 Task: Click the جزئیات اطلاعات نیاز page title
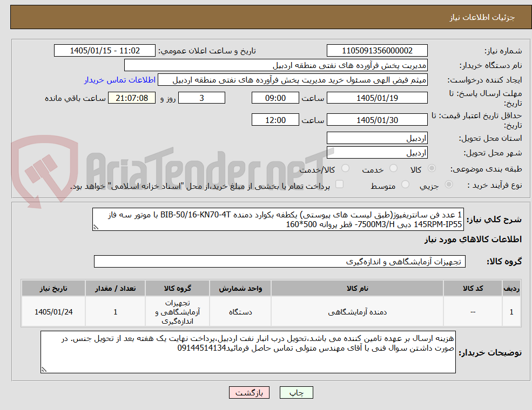[x=482, y=17]
